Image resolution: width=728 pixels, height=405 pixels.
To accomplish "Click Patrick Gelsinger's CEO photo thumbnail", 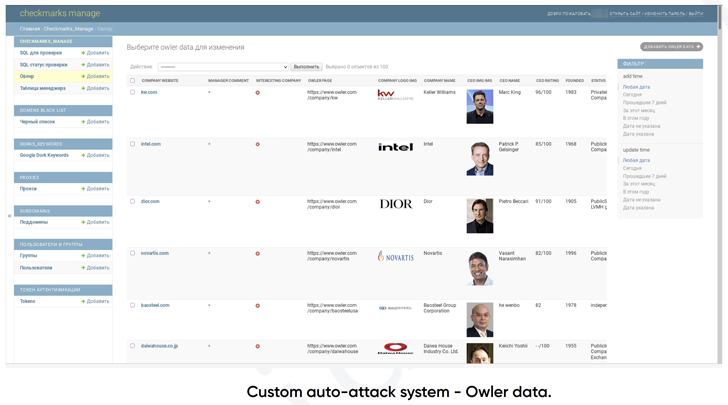I will tap(479, 159).
